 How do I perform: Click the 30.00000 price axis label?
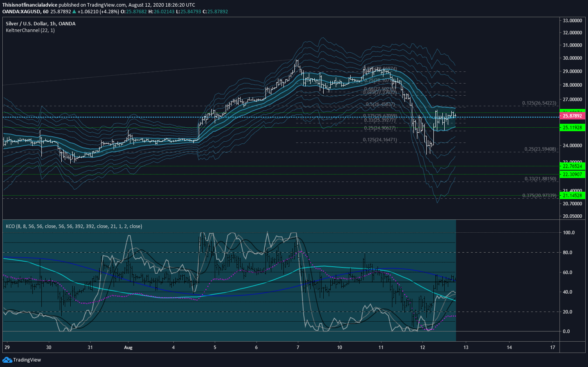click(x=572, y=58)
